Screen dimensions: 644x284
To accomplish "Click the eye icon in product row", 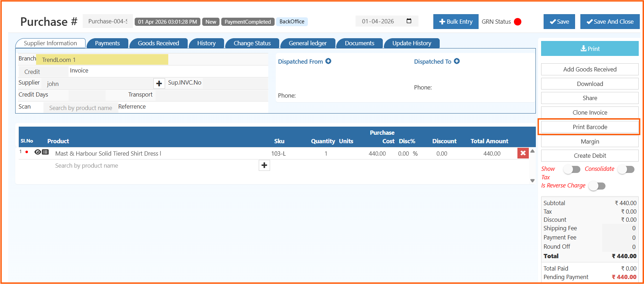I will (37, 152).
